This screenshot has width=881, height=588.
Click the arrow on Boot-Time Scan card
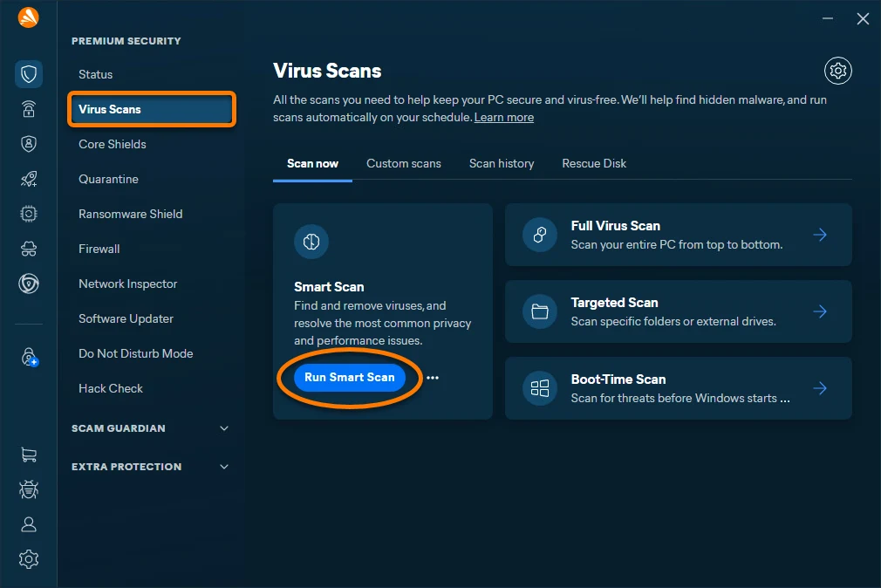(820, 388)
